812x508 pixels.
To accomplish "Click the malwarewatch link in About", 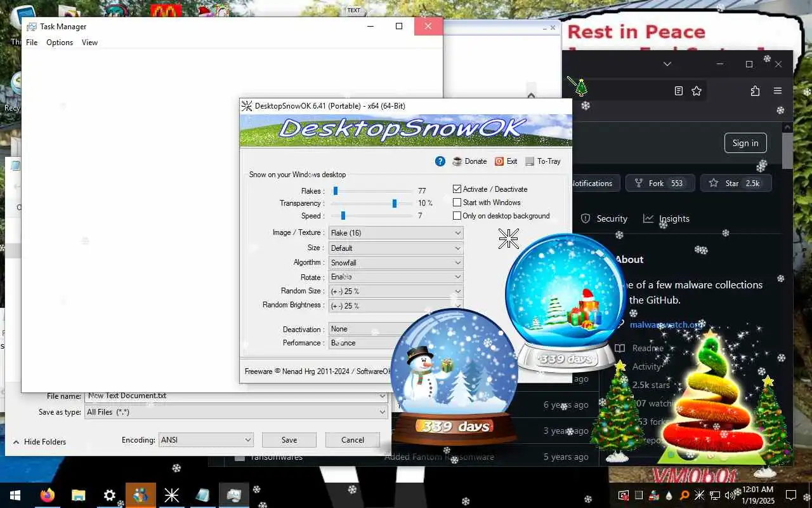I will point(666,324).
